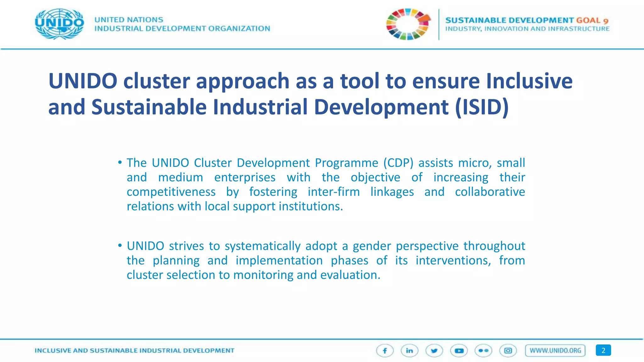Viewport: 644px width, 362px height.
Task: Click the slide number 2 badge
Action: click(603, 350)
